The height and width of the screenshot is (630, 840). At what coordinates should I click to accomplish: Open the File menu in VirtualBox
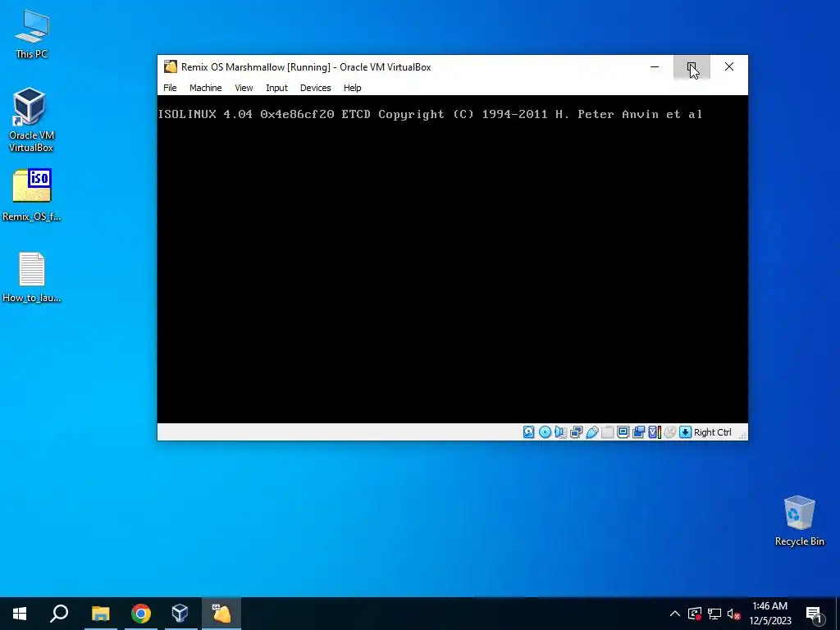[170, 88]
